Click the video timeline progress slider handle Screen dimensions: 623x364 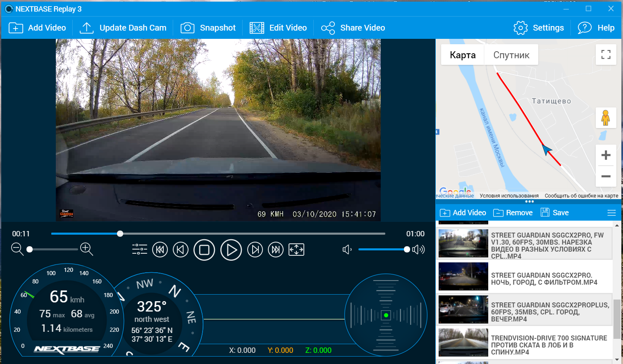tap(120, 234)
